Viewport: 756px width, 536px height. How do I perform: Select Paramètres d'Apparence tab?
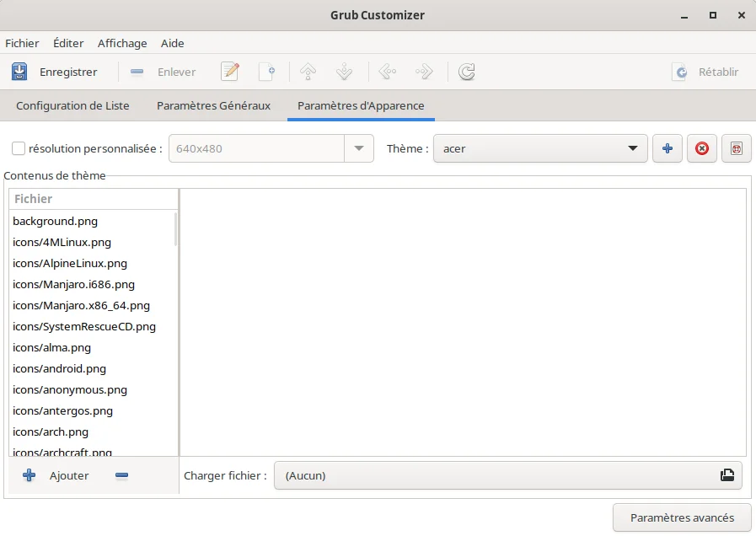click(361, 105)
